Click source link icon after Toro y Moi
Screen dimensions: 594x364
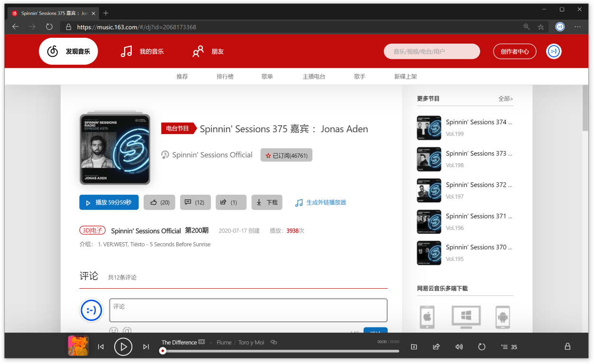click(274, 342)
